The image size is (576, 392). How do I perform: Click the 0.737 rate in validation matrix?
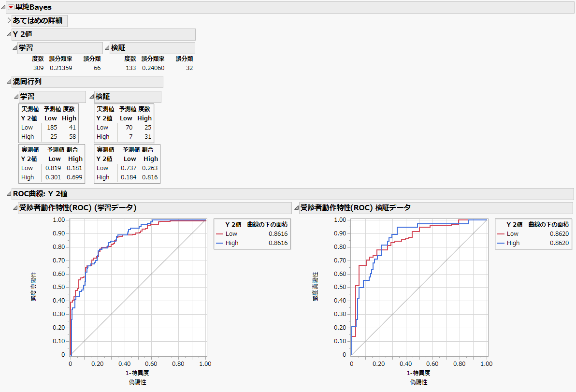pyautogui.click(x=129, y=168)
